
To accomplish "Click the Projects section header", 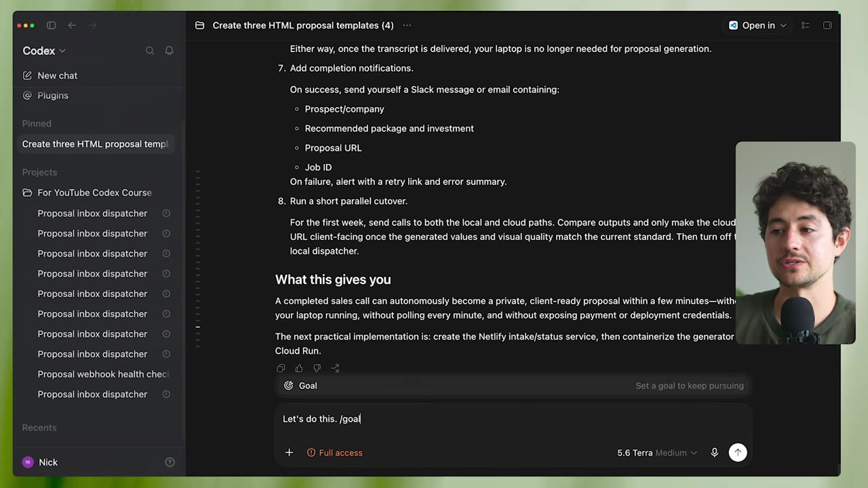I will click(x=39, y=172).
